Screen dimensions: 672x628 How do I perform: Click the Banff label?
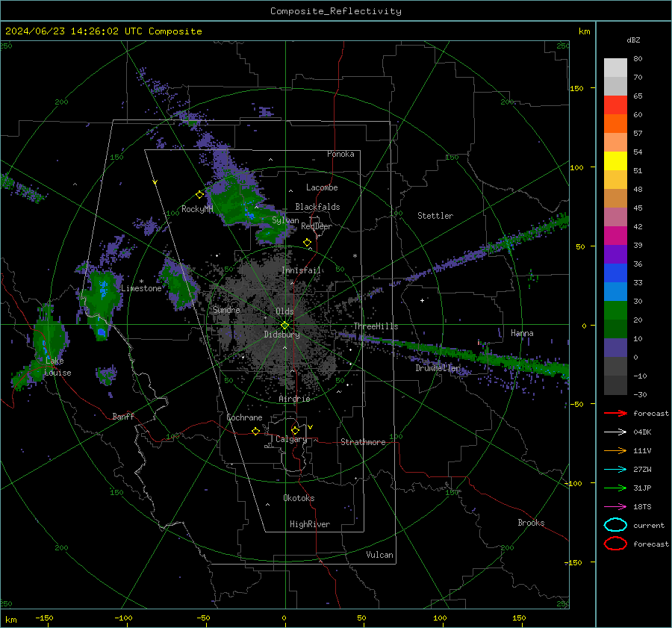(x=123, y=416)
